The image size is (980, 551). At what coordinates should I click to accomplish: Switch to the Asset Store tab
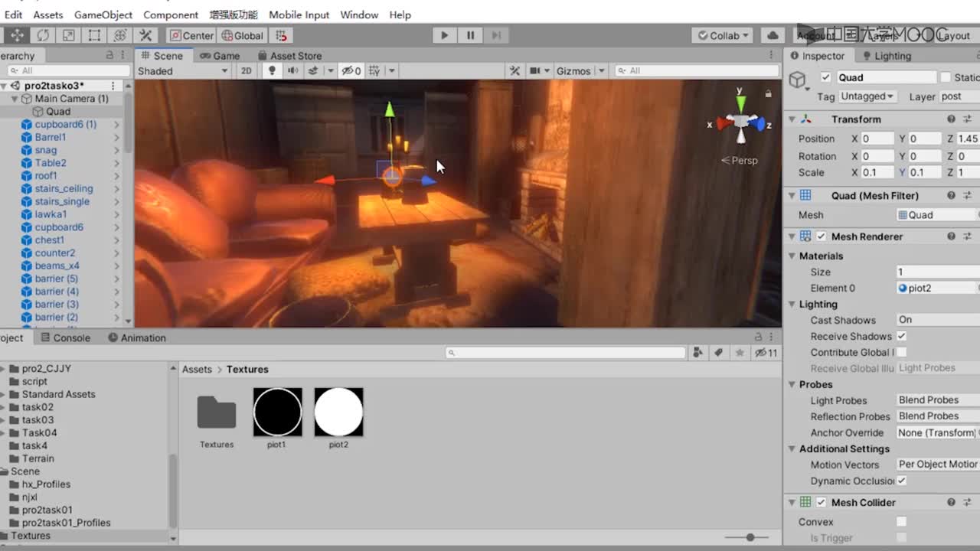pos(289,56)
